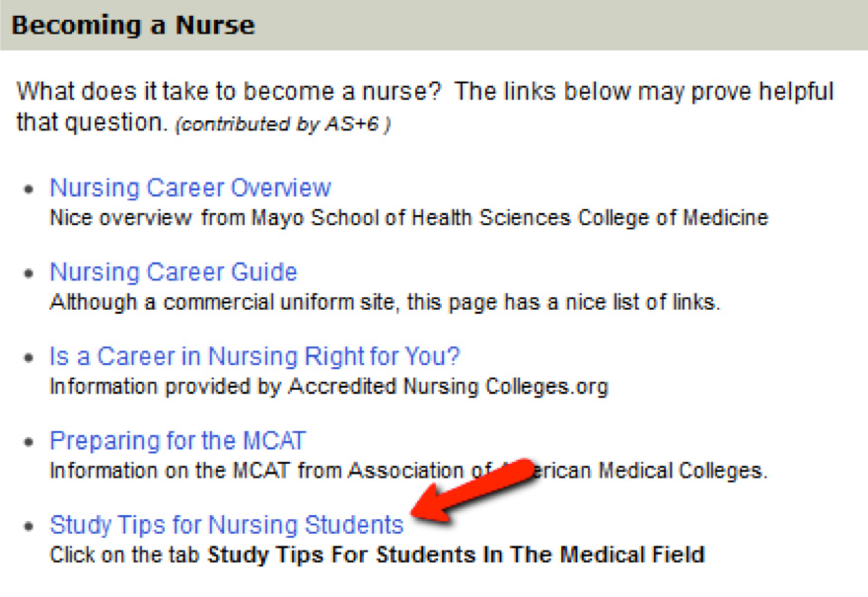The height and width of the screenshot is (597, 868).
Task: Click the 'commercial uniform site' description text
Action: pyautogui.click(x=385, y=302)
